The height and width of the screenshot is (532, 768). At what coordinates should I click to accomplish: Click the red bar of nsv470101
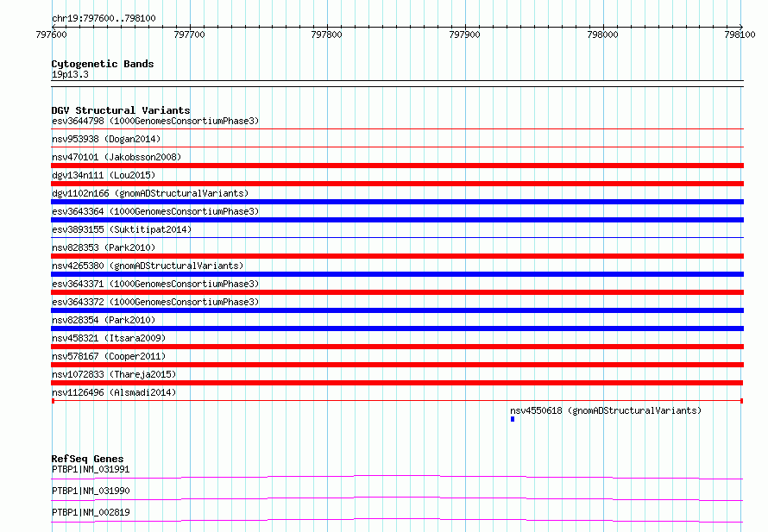(397, 166)
